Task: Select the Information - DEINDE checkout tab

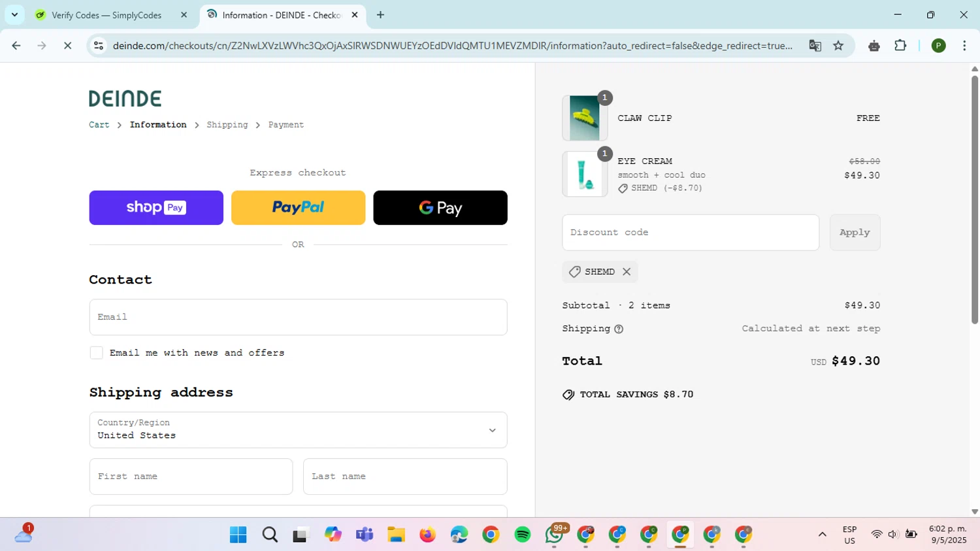Action: [x=282, y=15]
